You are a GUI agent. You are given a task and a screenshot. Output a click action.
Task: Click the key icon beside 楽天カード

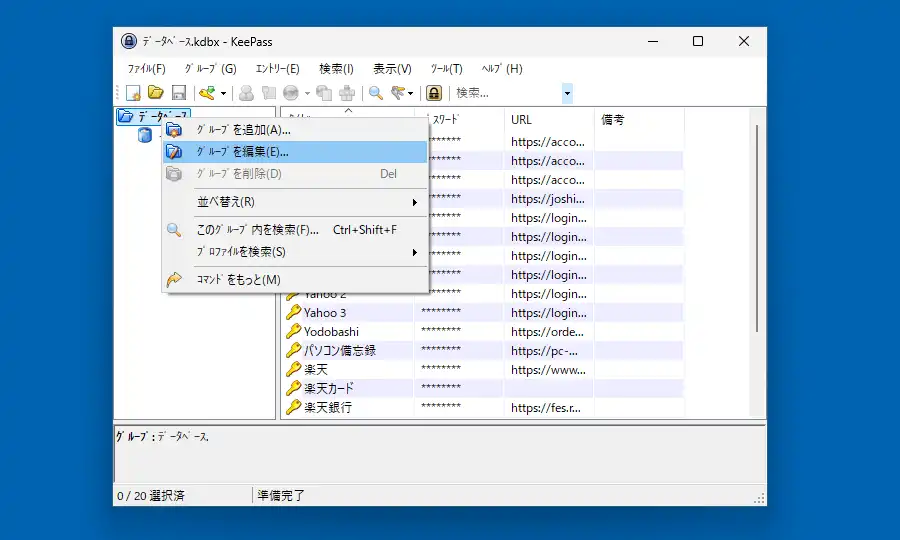click(293, 388)
